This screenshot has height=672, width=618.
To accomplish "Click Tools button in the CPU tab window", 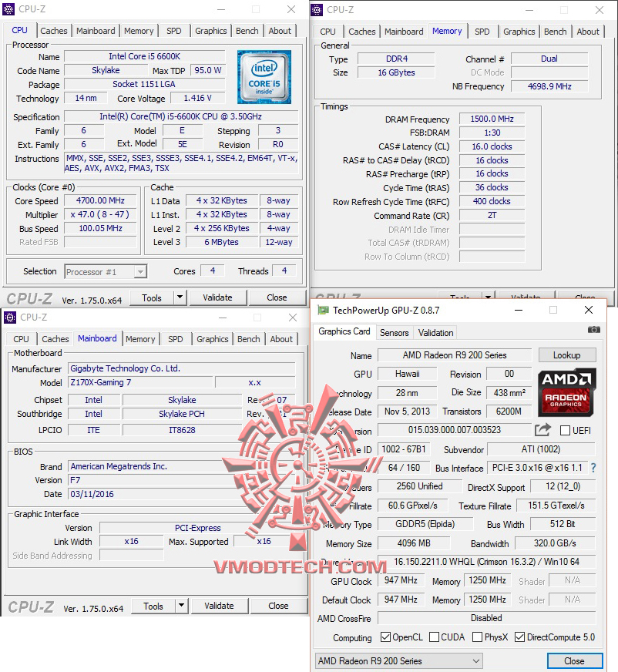I will pyautogui.click(x=152, y=298).
